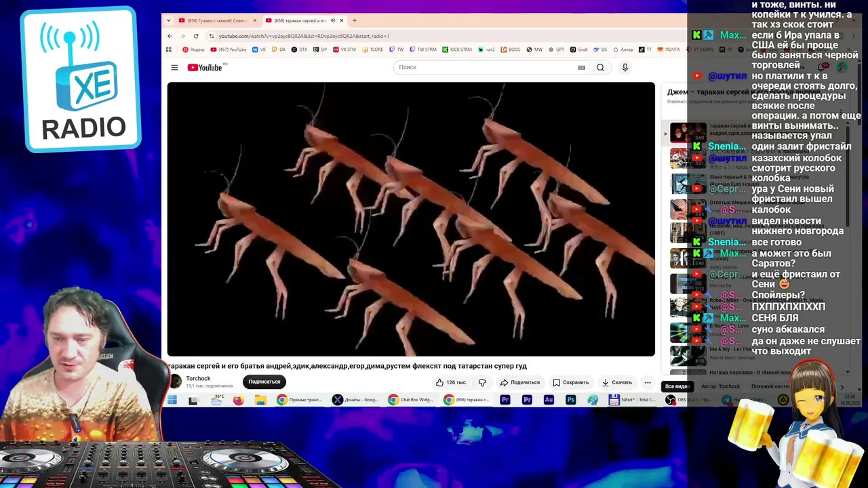Open the TW STRM bookmark
Image resolution: width=868 pixels, height=488 pixels.
coord(423,49)
